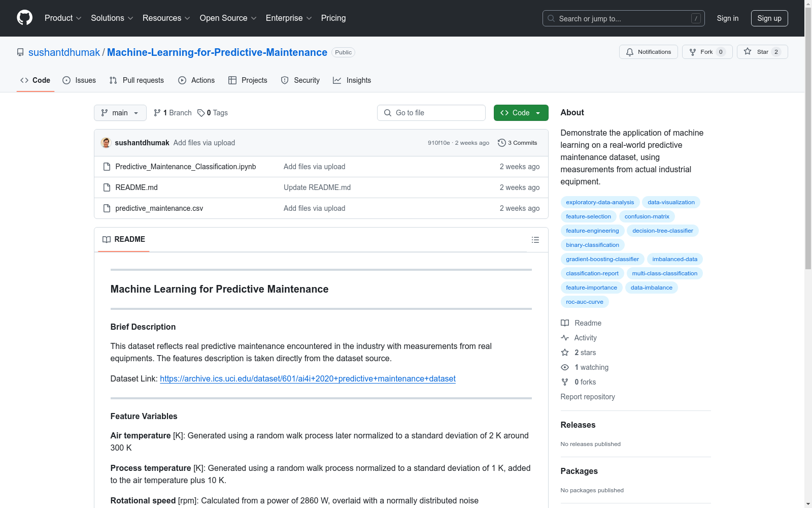Click the book icon beside README heading

[107, 239]
